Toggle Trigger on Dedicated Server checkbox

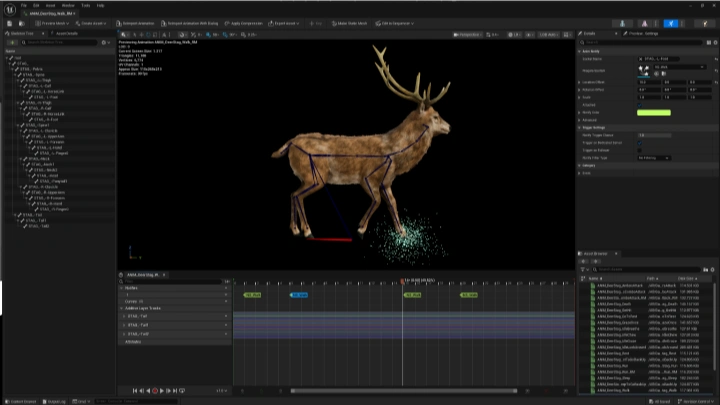pyautogui.click(x=640, y=143)
